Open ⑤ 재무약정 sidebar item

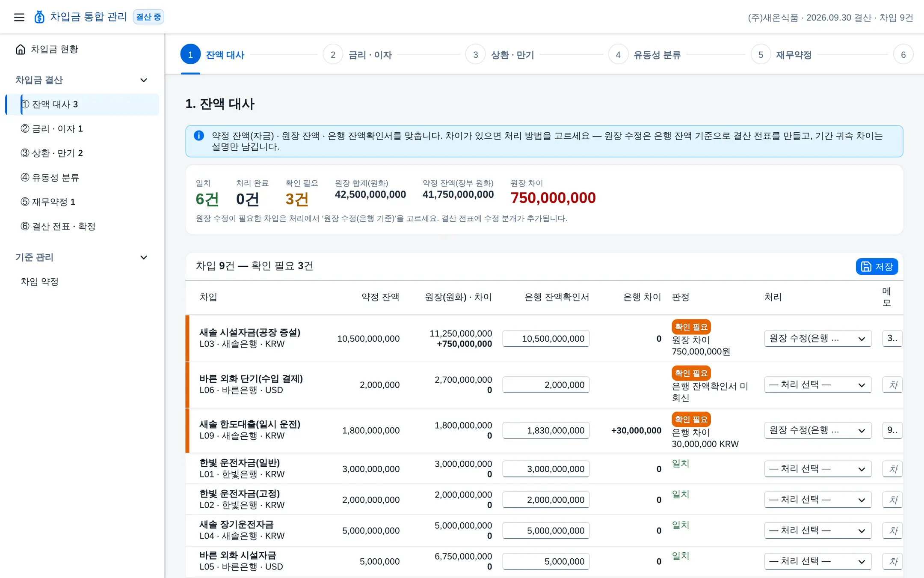pyautogui.click(x=81, y=202)
